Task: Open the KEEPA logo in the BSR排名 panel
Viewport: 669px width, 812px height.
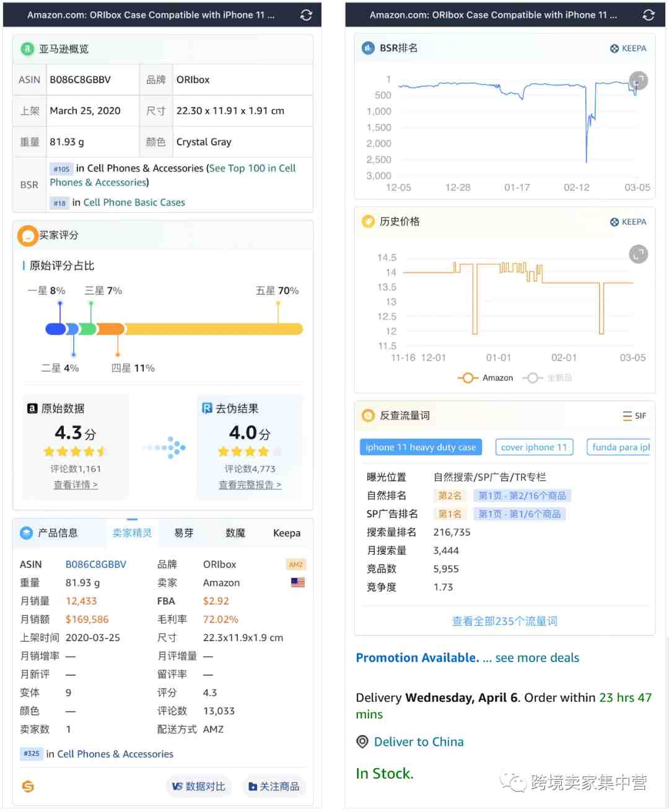Action: (x=628, y=48)
